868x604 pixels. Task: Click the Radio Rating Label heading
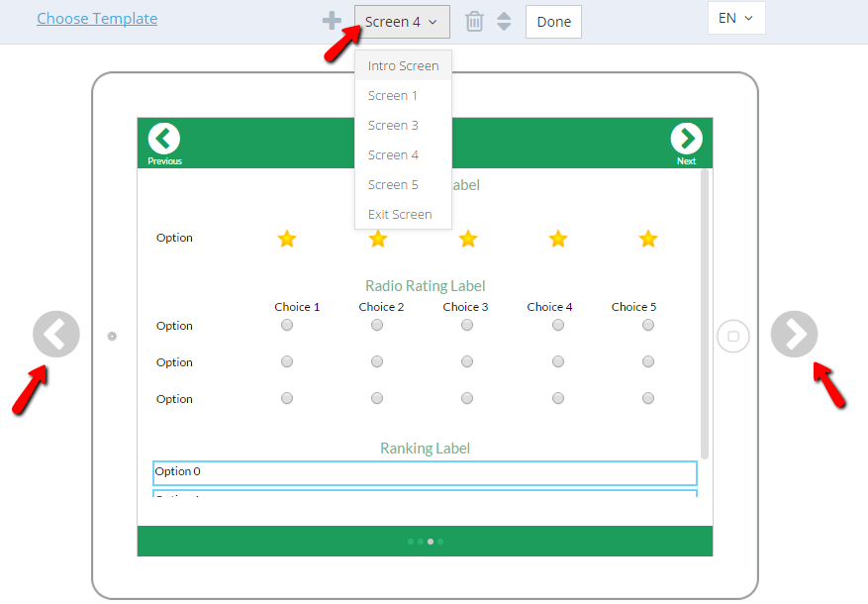tap(426, 286)
